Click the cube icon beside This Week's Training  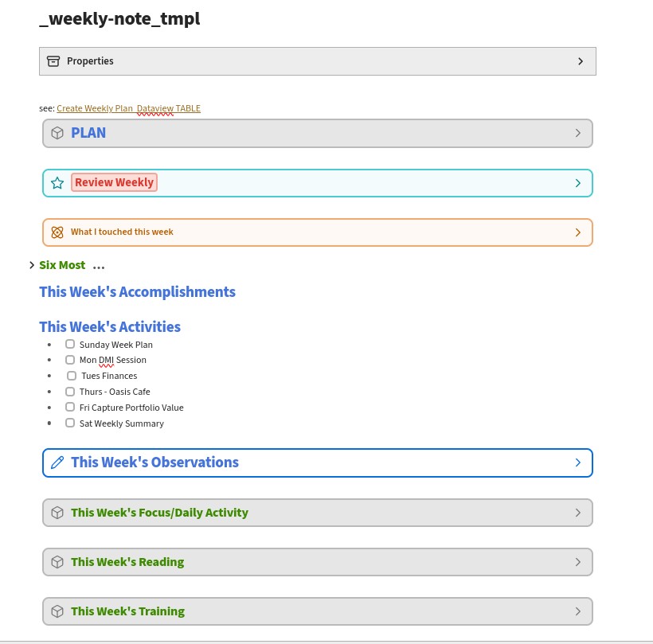point(57,611)
